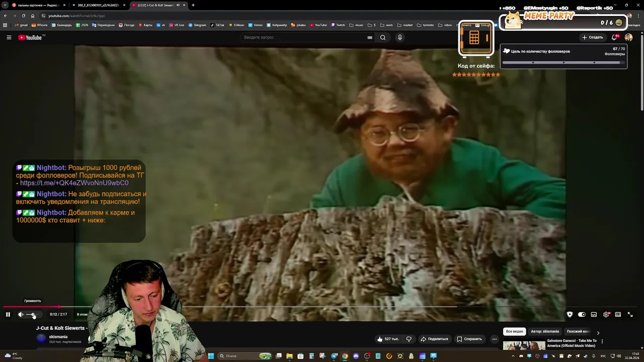This screenshot has width=644, height=362.
Task: Go to the YouTube home logo
Action: (30, 38)
